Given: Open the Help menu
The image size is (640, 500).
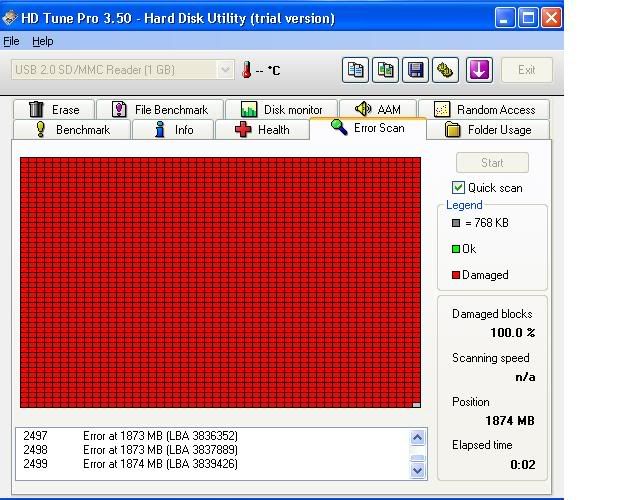Looking at the screenshot, I should pos(42,41).
